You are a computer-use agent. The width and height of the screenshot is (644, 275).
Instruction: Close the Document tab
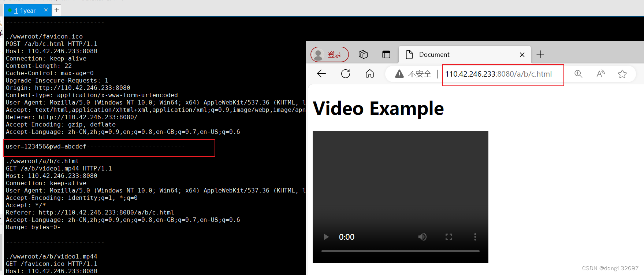522,55
